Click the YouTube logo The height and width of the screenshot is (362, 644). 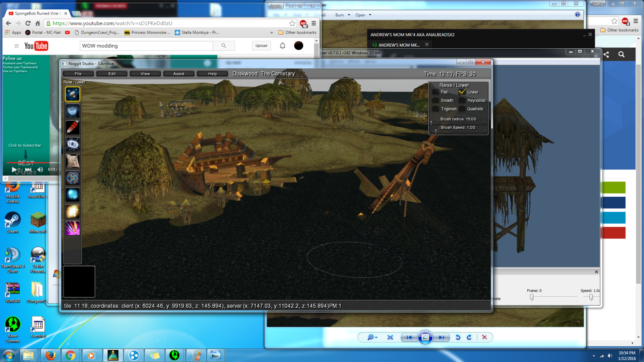[x=36, y=46]
